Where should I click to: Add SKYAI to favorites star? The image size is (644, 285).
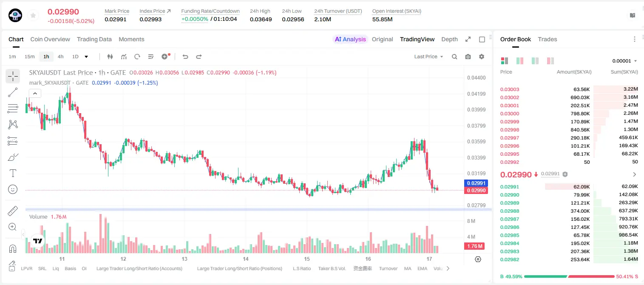[33, 15]
